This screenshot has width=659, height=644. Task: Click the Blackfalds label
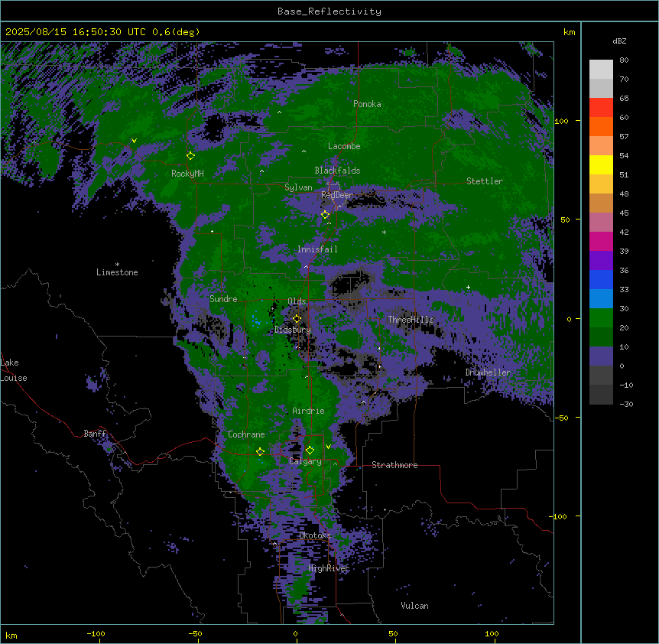tap(337, 171)
